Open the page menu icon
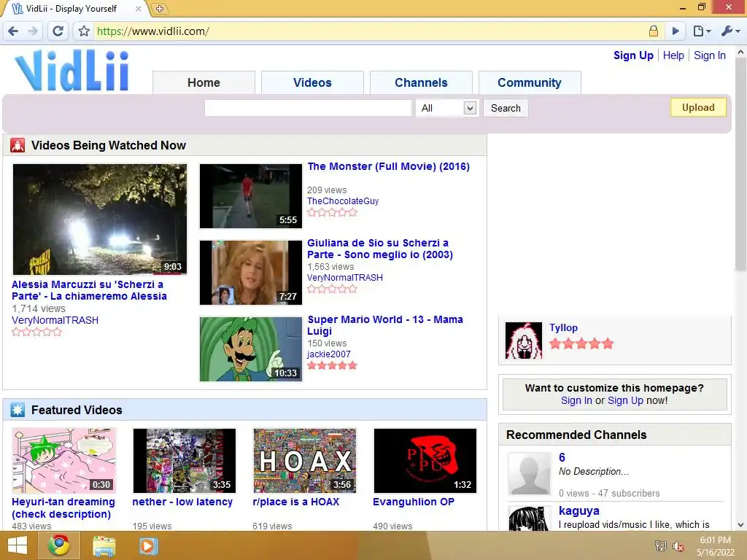Viewport: 747px width, 560px height. (x=701, y=31)
